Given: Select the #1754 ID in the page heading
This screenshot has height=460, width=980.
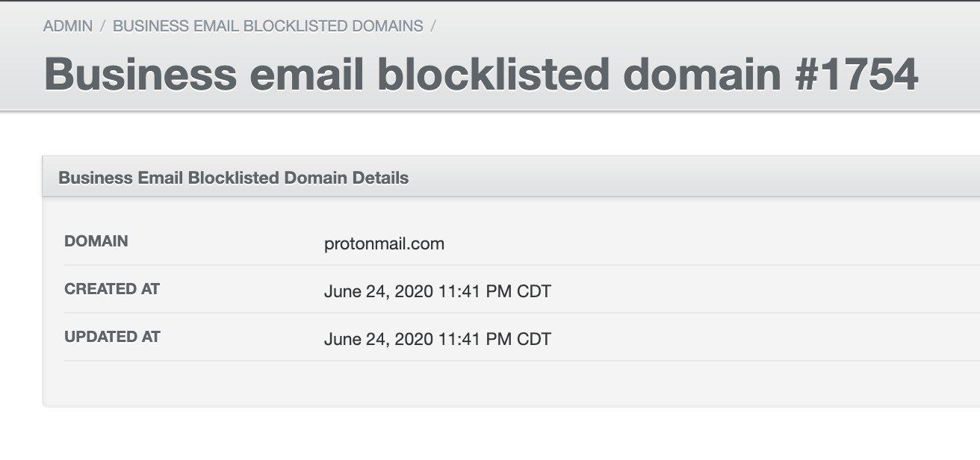Looking at the screenshot, I should [857, 75].
